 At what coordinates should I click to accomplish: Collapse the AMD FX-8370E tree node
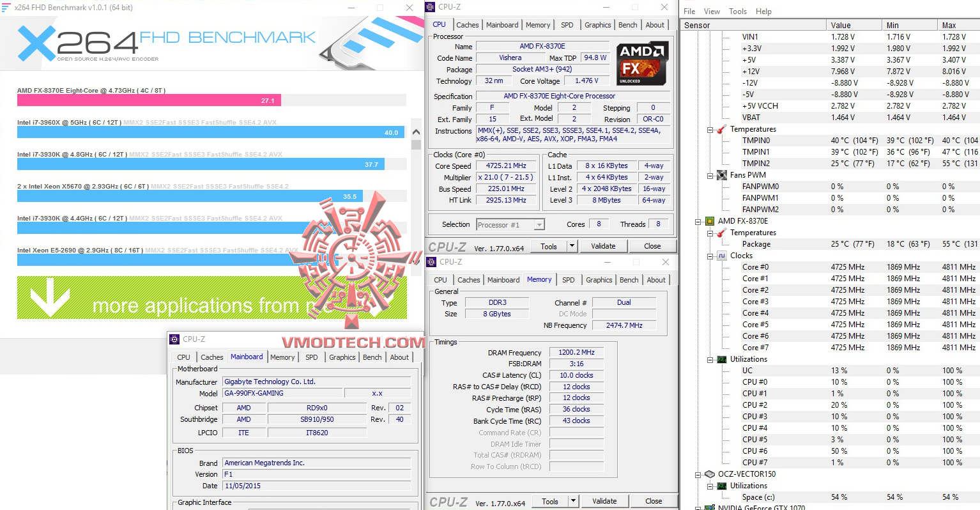[x=698, y=222]
